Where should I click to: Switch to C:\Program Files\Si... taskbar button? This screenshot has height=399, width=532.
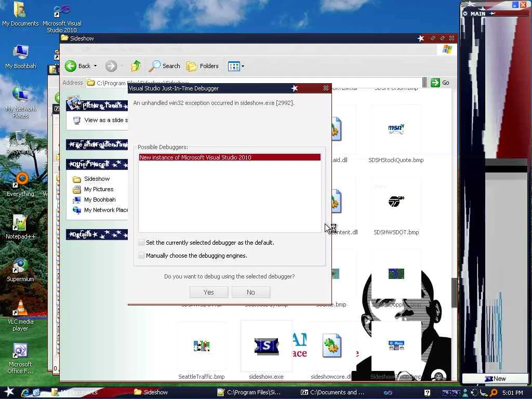249,392
